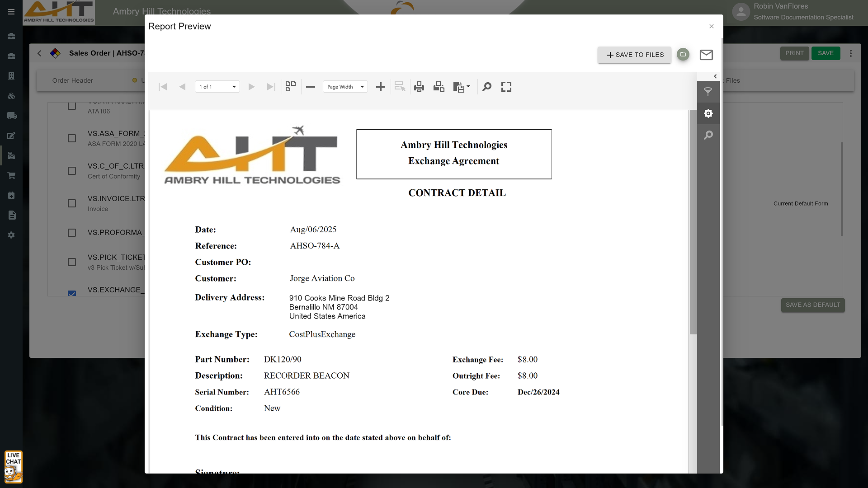Open the page number 1 of 1 dropdown

[217, 87]
